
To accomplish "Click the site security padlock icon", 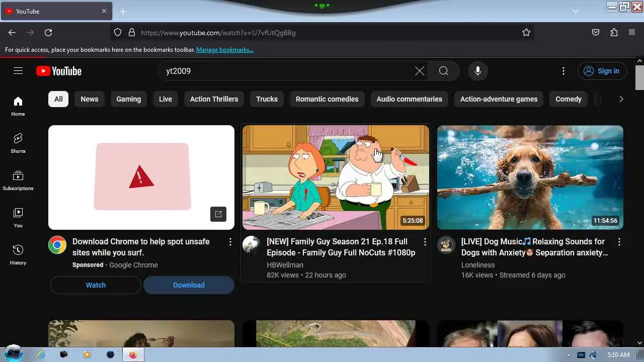I will tap(132, 33).
